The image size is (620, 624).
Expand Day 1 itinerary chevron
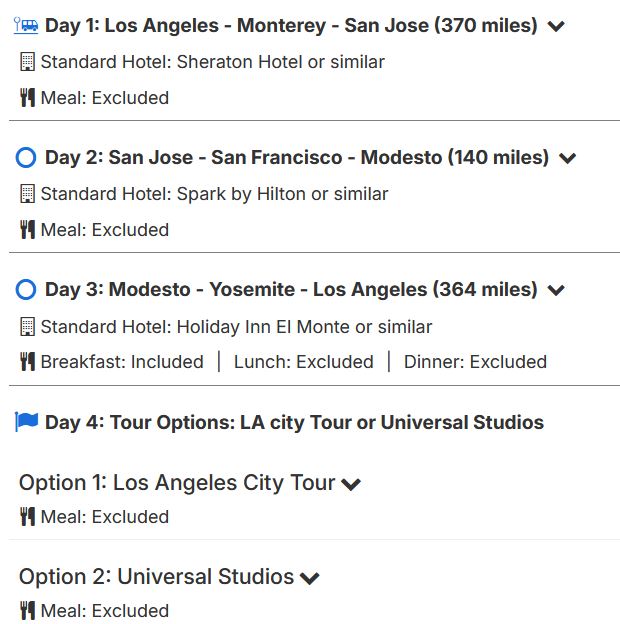pyautogui.click(x=556, y=26)
